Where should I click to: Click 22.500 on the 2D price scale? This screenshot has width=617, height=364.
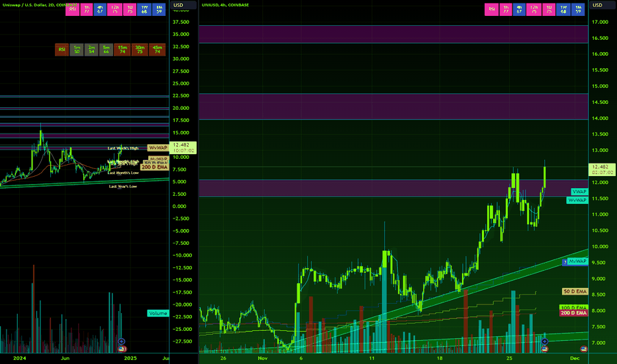tap(181, 95)
